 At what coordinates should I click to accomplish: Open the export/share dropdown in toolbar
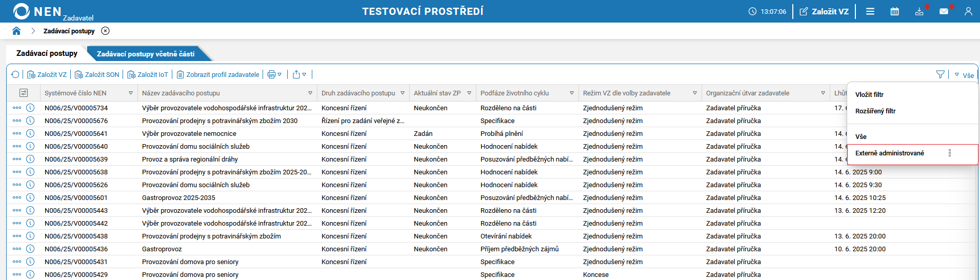pyautogui.click(x=299, y=74)
